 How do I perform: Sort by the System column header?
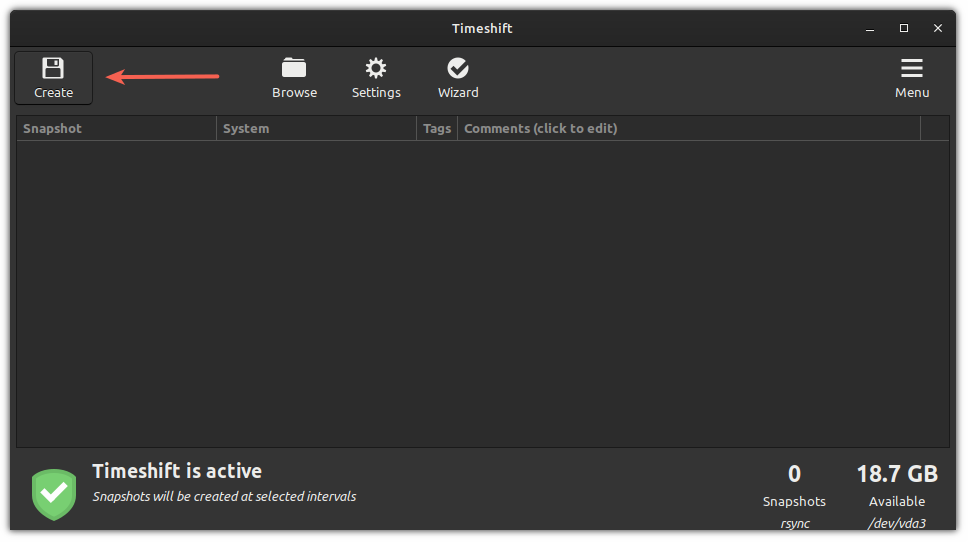tap(316, 128)
